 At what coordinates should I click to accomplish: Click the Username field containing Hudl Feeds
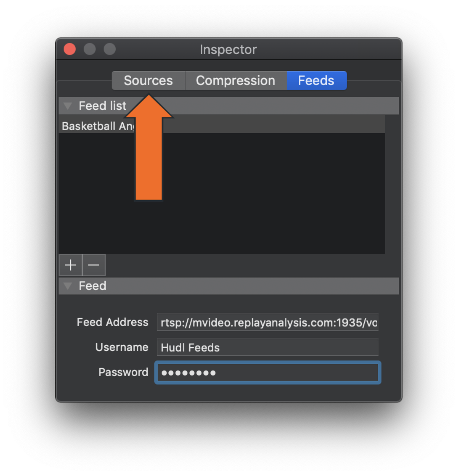click(267, 347)
